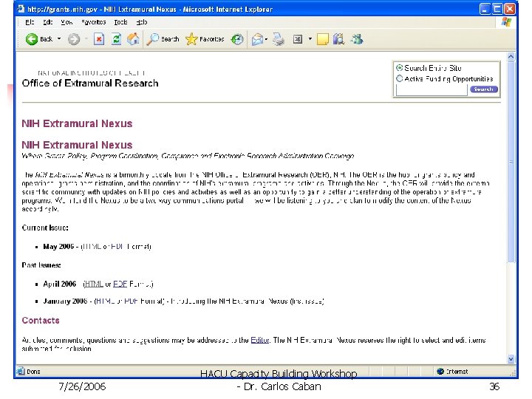Image resolution: width=532 pixels, height=399 pixels.
Task: Open the Edit menu
Action: (47, 22)
